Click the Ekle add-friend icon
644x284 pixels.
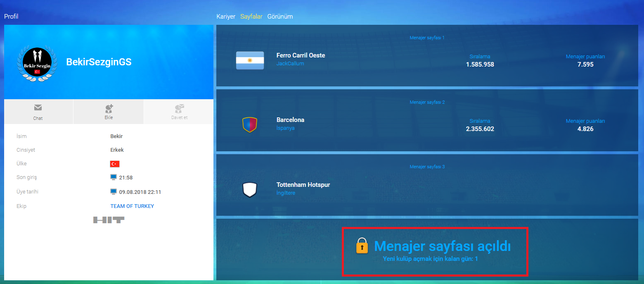click(x=109, y=108)
